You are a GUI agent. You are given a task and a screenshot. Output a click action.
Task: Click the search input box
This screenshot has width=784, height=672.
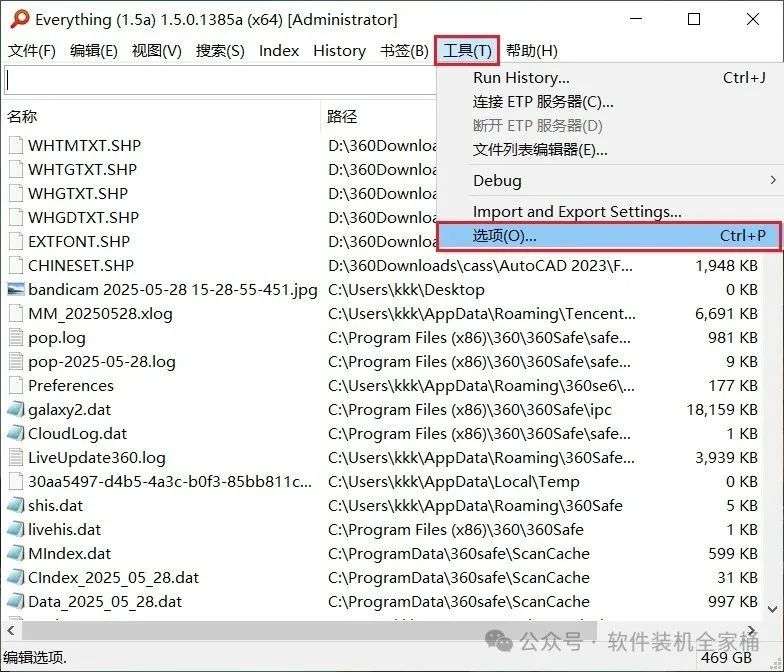point(220,80)
